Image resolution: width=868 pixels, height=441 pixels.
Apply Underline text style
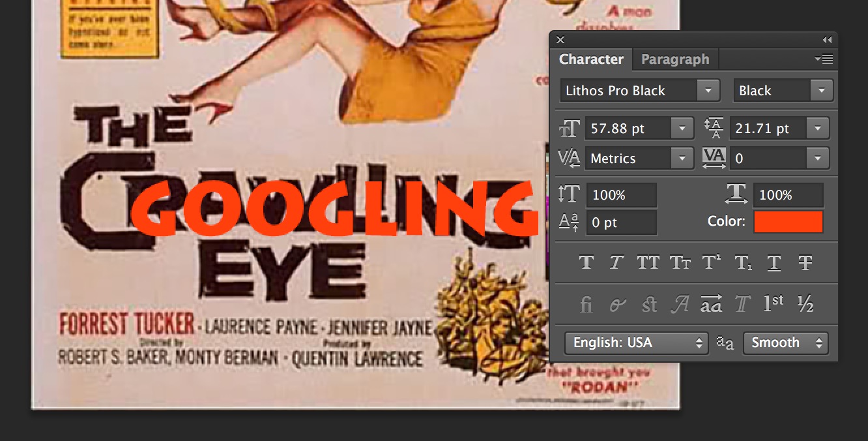[x=774, y=262]
